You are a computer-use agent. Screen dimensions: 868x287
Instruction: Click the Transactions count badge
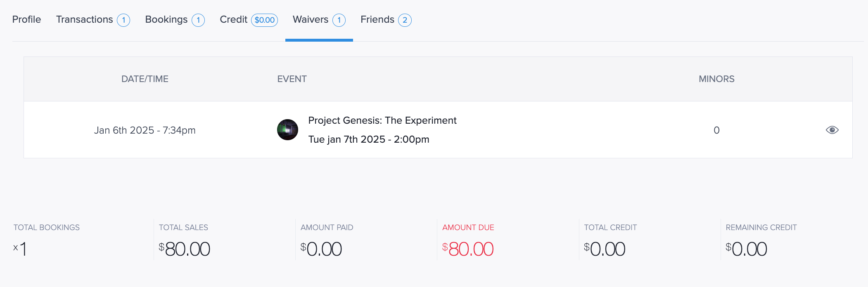(123, 20)
